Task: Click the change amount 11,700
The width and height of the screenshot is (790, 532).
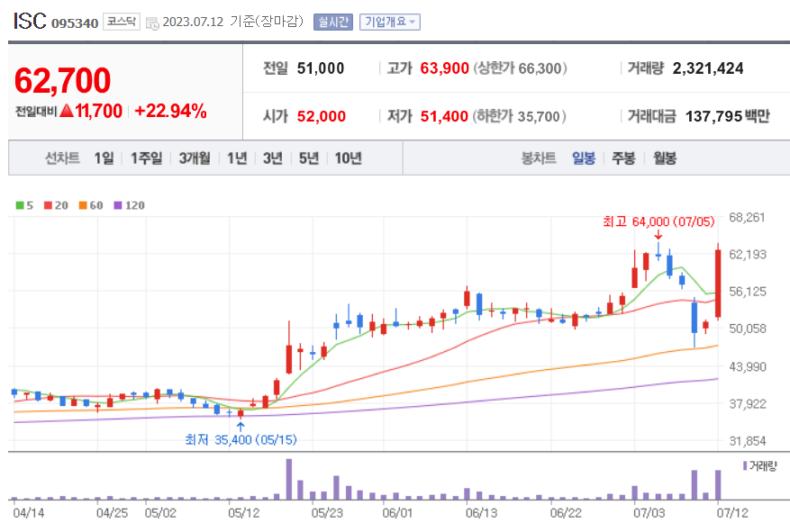Action: pyautogui.click(x=98, y=111)
